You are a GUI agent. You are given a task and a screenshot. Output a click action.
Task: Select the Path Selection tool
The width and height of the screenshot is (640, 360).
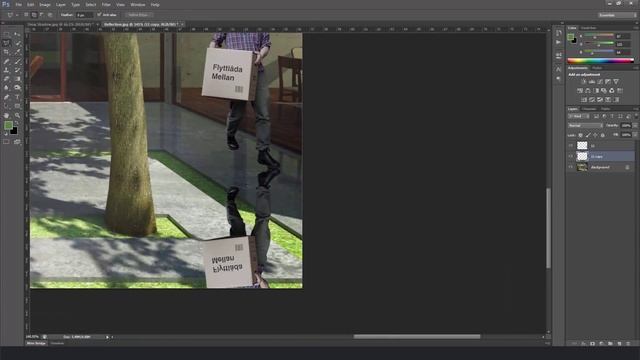coord(6,106)
